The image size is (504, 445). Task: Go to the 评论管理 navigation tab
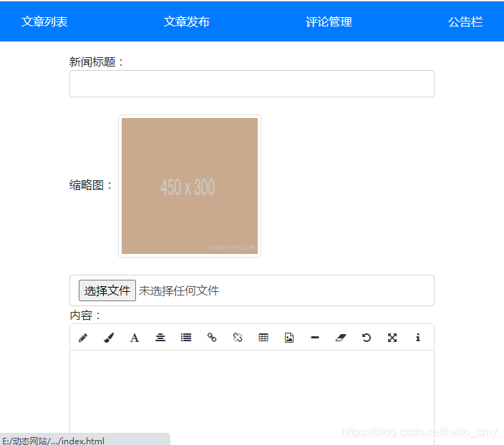(x=329, y=22)
